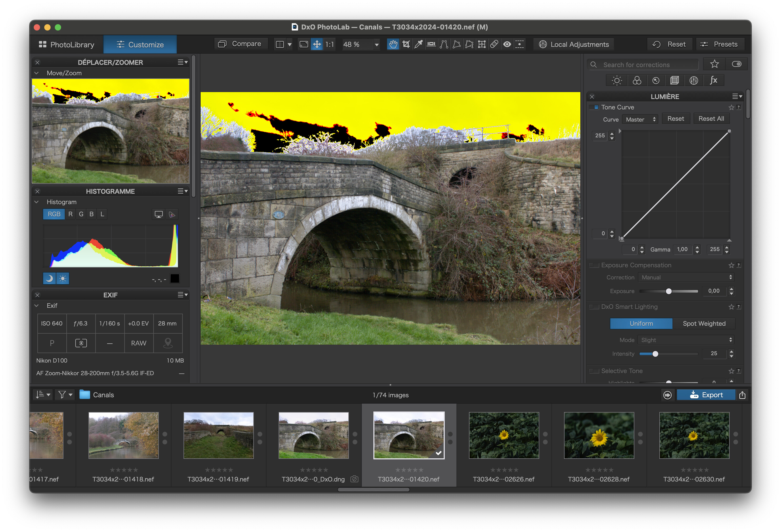Collapse the Histogram section chevron

37,202
